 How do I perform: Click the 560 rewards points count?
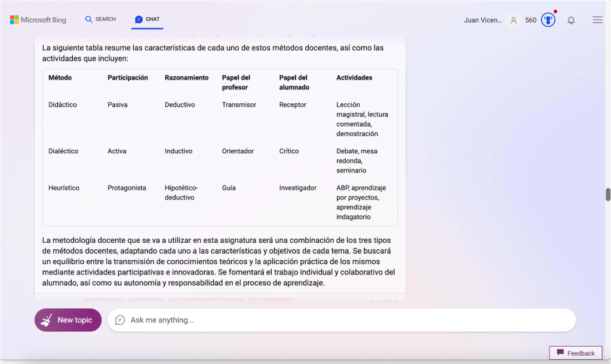pyautogui.click(x=530, y=20)
